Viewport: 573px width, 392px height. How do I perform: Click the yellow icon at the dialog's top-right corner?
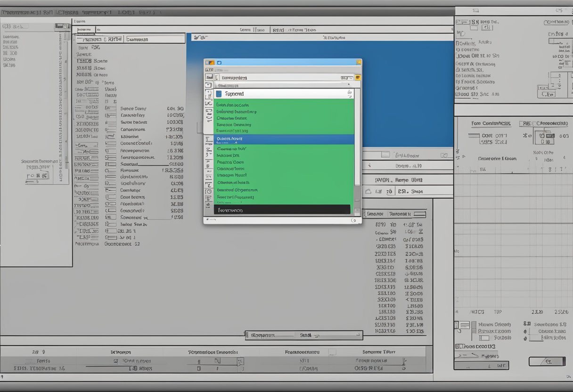[359, 62]
